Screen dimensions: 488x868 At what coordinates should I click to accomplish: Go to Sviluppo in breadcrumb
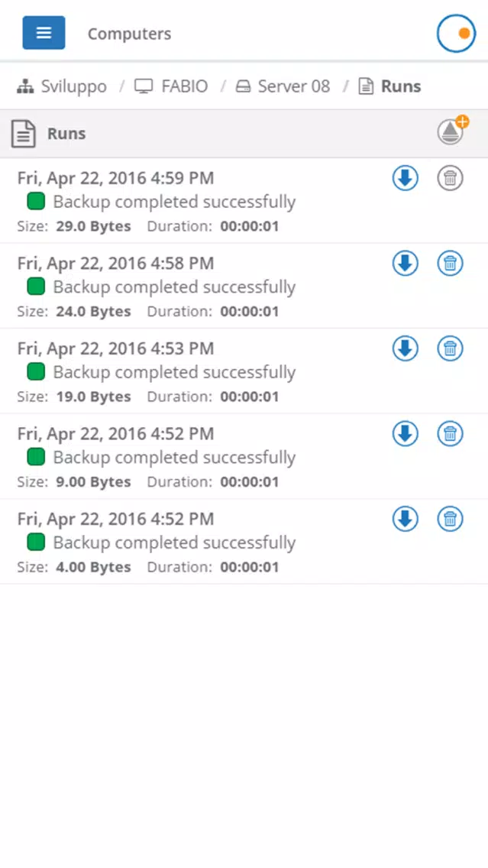coord(61,86)
